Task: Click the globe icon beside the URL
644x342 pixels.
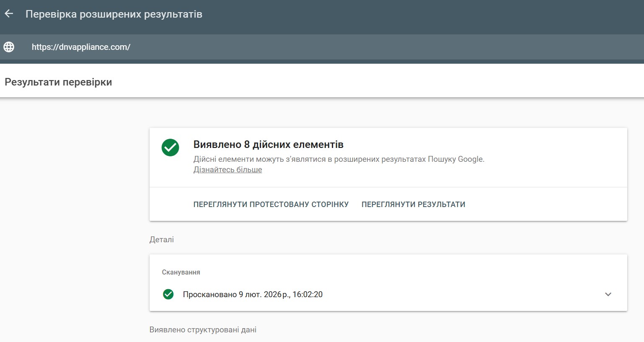Action: (9, 47)
